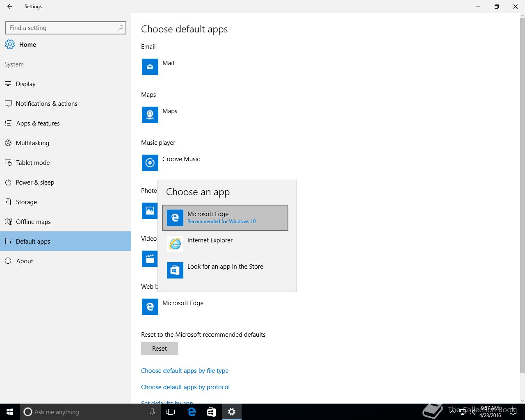Click Cortana Ask me anything box
Viewport: 525px width, 420px height.
(89, 412)
